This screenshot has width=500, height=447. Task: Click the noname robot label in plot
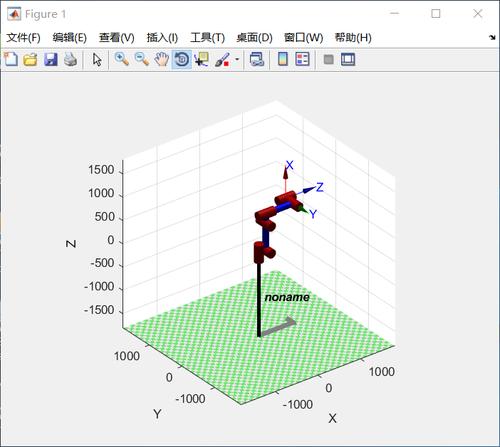(287, 297)
